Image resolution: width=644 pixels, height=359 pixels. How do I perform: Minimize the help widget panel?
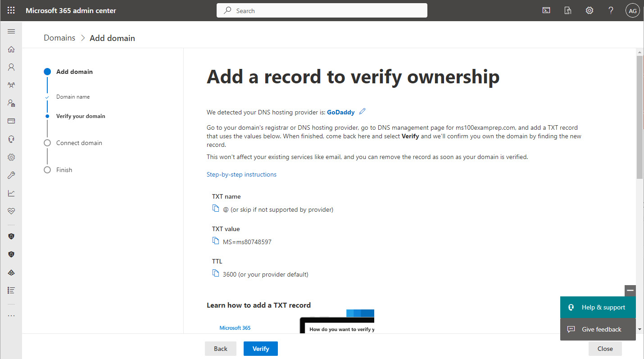(630, 291)
